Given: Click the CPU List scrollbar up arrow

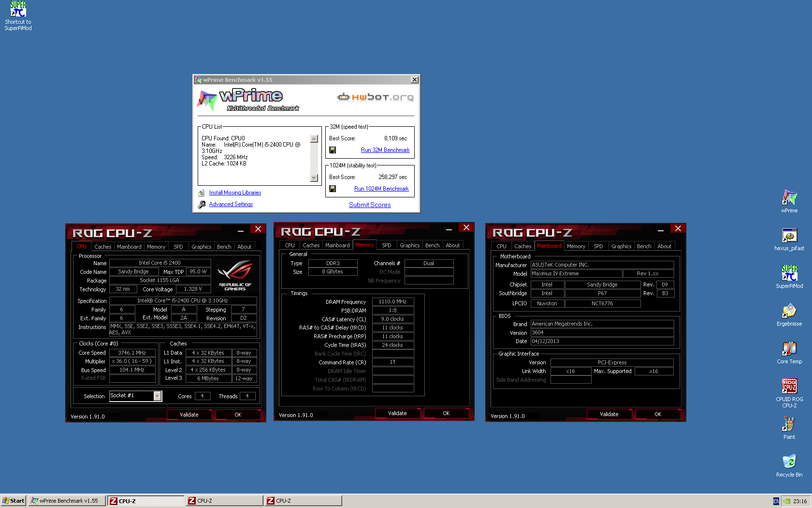Looking at the screenshot, I should [x=314, y=139].
